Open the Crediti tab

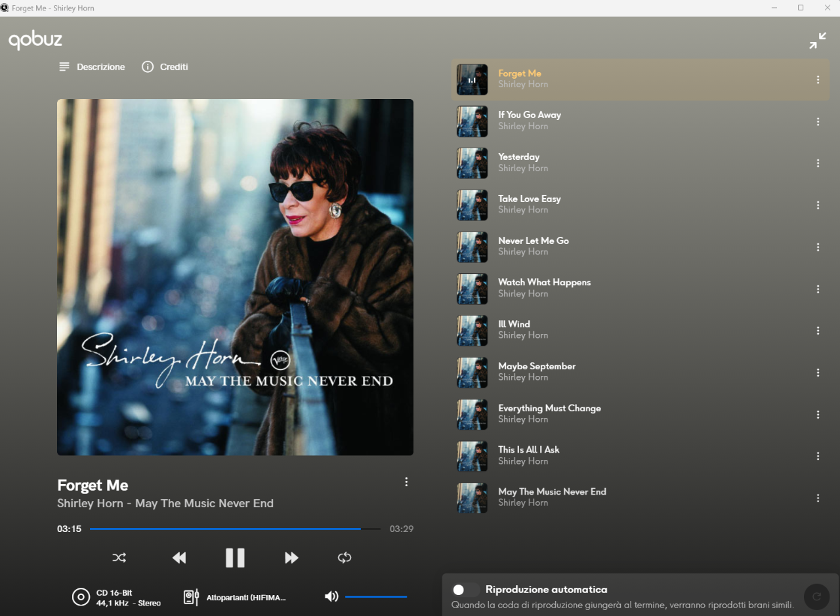(165, 67)
